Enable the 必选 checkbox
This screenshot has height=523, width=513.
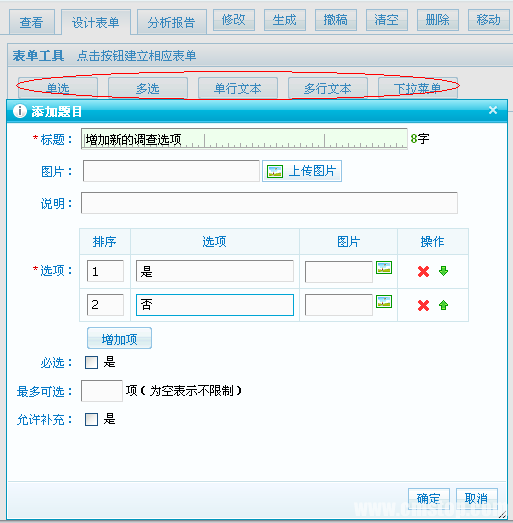[x=91, y=362]
